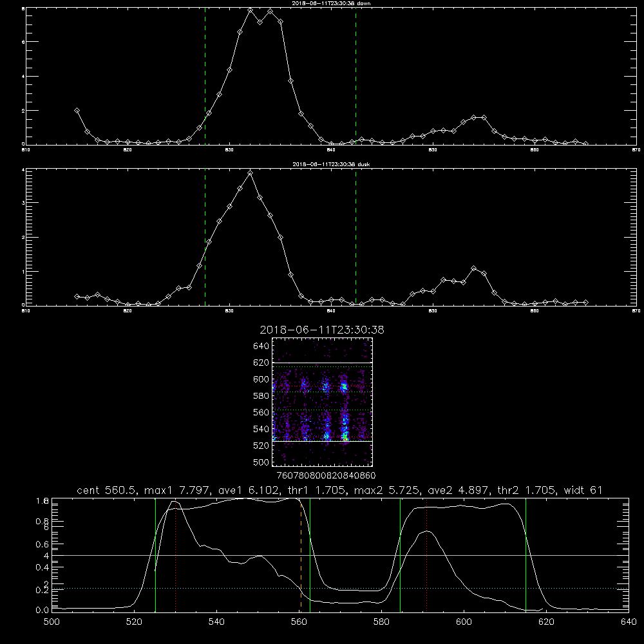Image resolution: width=644 pixels, height=644 pixels.
Task: Click the x-axis label 500 in bottom plot
Action: (52, 621)
